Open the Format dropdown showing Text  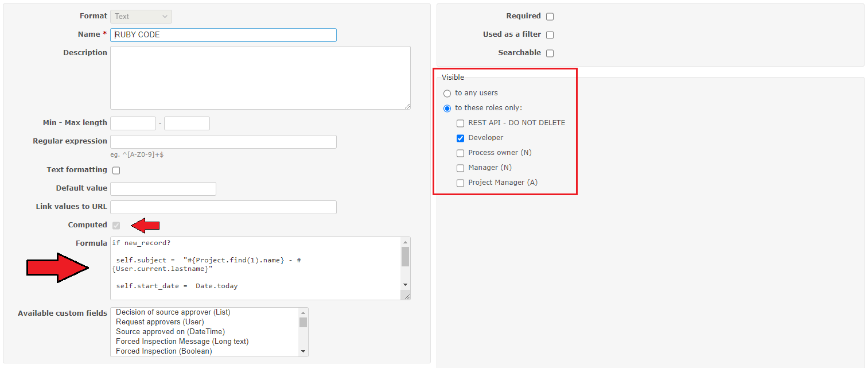(141, 16)
